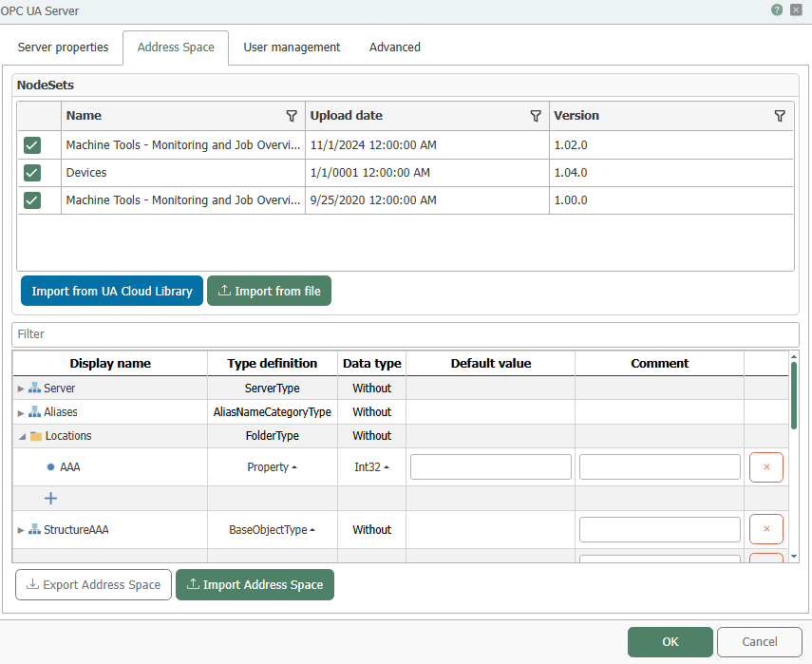
Task: Open Int32 data type dropdown
Action: coord(371,467)
